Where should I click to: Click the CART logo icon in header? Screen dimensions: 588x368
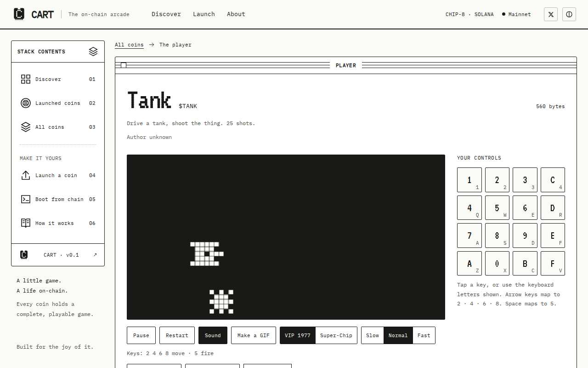point(19,14)
